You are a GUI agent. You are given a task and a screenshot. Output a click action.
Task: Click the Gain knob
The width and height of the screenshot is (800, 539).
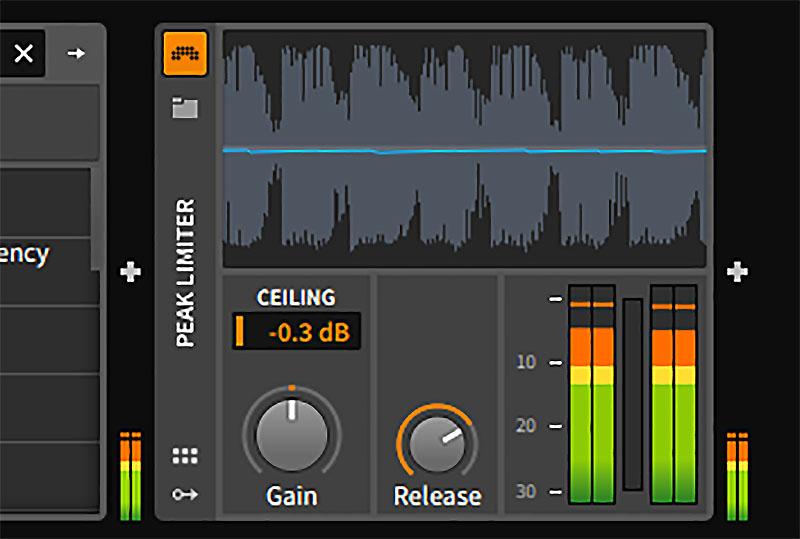[x=292, y=435]
